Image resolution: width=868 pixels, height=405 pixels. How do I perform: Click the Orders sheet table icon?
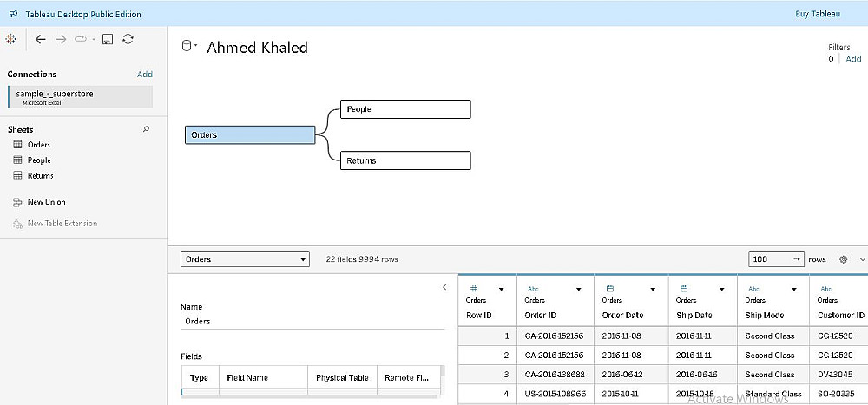(17, 145)
